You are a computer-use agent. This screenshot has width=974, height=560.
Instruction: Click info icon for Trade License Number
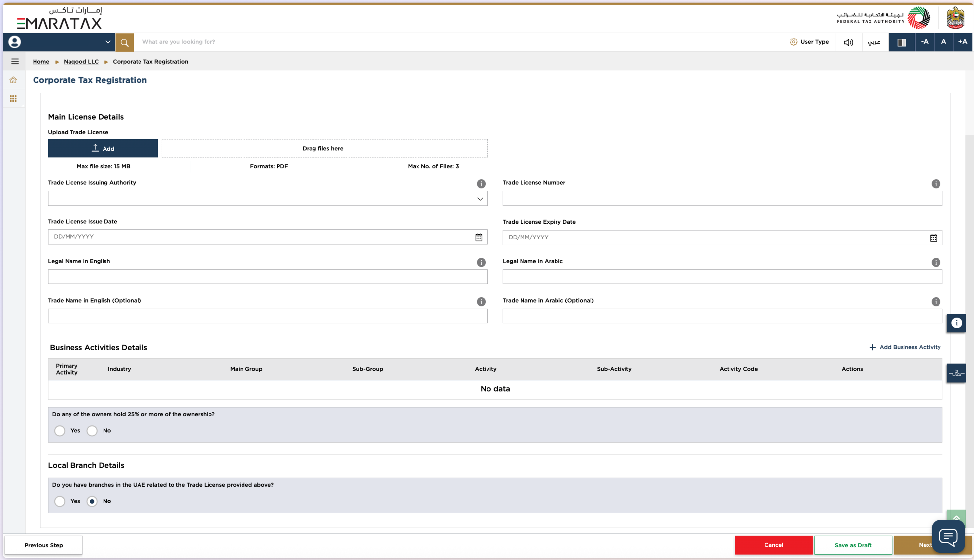point(936,184)
